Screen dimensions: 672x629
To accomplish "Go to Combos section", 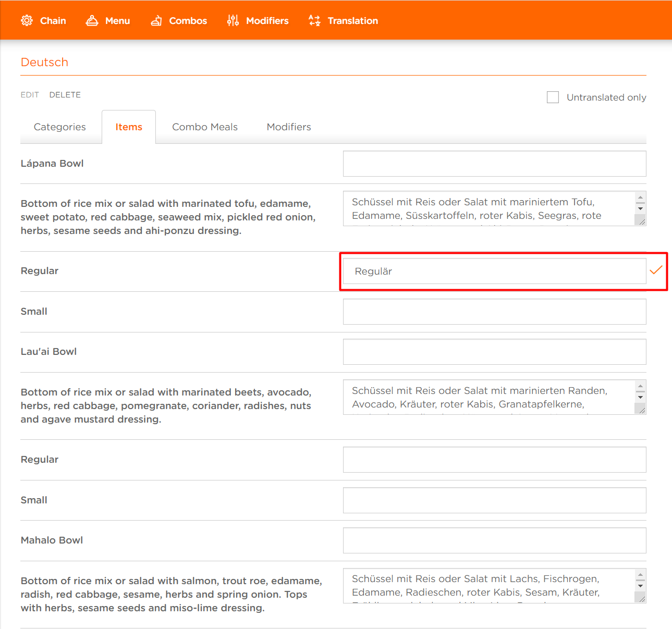I will click(x=179, y=20).
